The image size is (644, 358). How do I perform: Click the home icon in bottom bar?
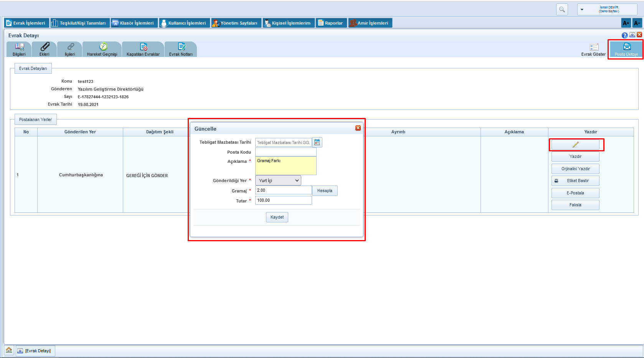pos(9,350)
